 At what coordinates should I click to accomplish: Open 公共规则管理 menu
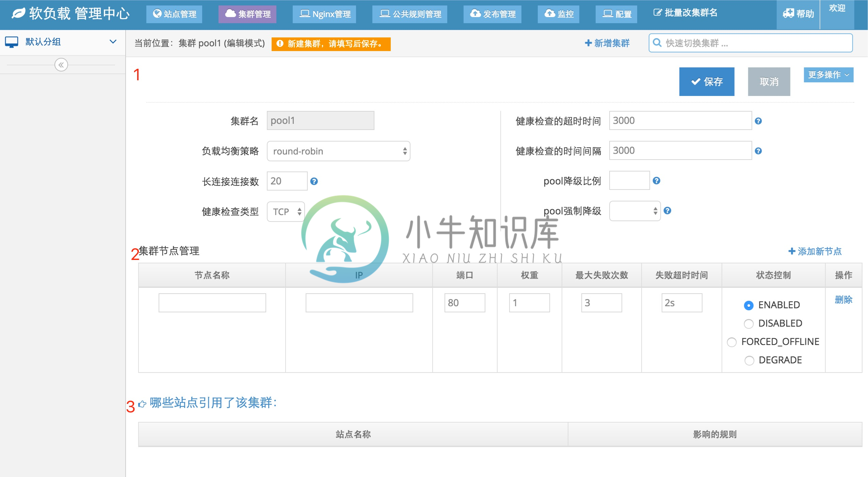pyautogui.click(x=410, y=14)
